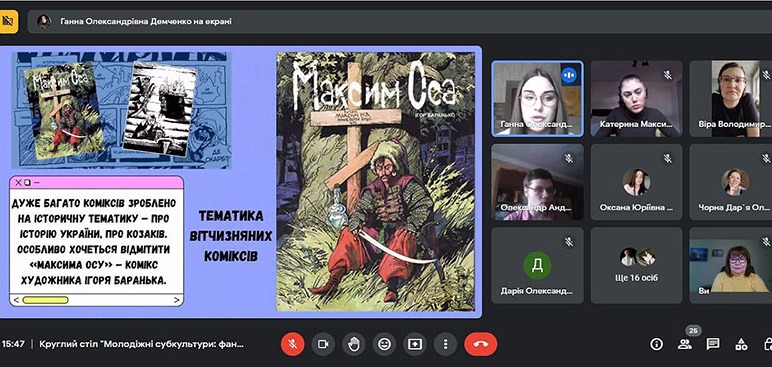Image resolution: width=772 pixels, height=367 pixels.
Task: Show the participants list with 25 badge
Action: pyautogui.click(x=684, y=344)
